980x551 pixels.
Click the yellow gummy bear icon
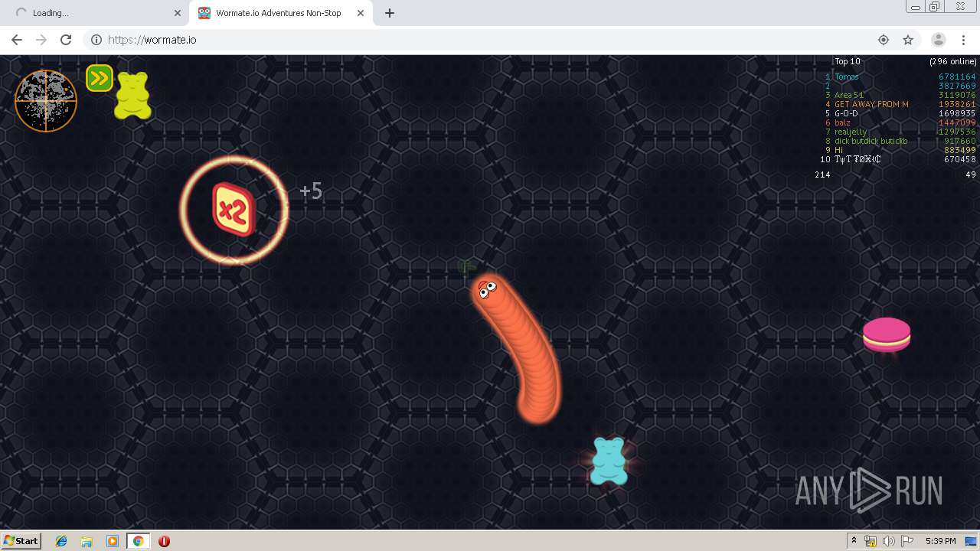coord(133,96)
